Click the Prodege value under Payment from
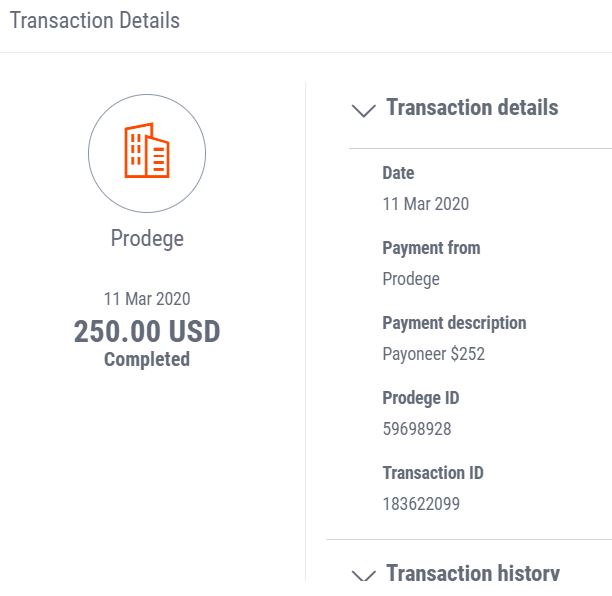 click(x=411, y=279)
